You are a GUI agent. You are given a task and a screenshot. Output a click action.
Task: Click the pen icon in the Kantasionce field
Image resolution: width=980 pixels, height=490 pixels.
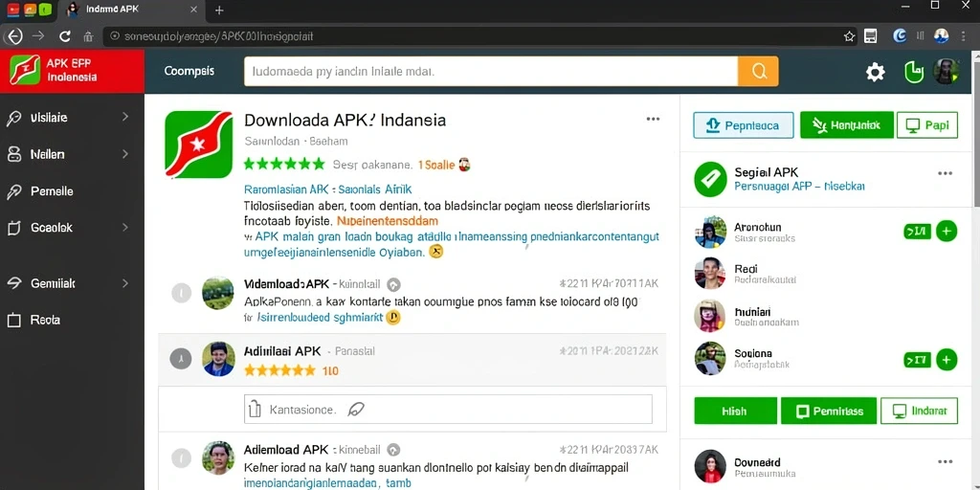click(356, 410)
